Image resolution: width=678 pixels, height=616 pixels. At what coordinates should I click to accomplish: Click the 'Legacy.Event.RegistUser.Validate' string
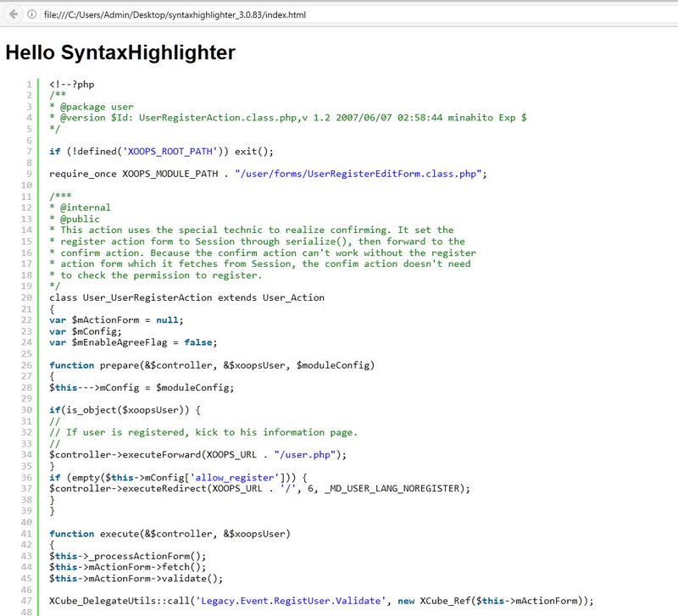coord(291,601)
